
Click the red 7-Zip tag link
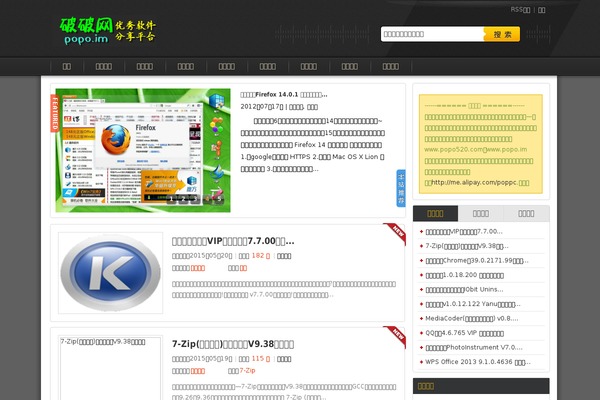[247, 371]
